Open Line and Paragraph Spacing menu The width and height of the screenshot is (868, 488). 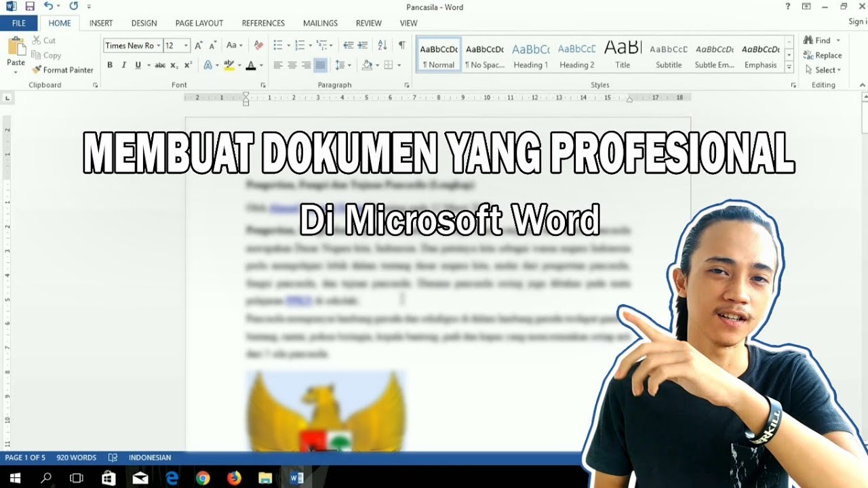(x=342, y=65)
